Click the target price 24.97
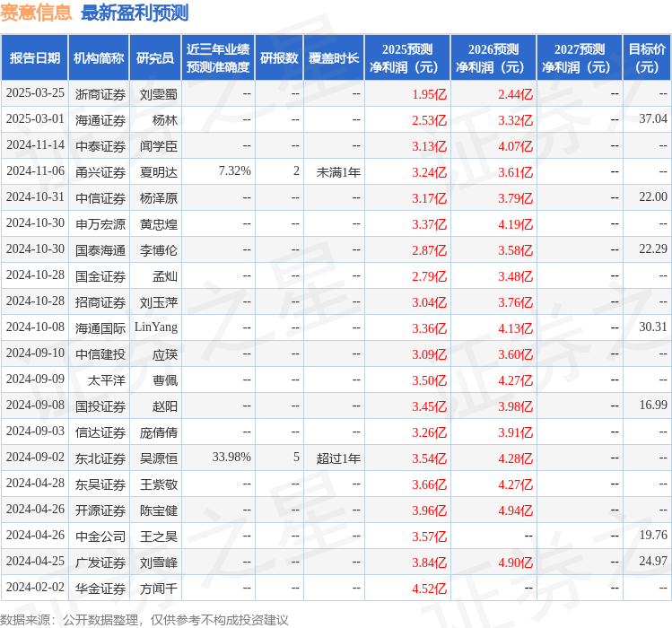The image size is (672, 628). [653, 561]
